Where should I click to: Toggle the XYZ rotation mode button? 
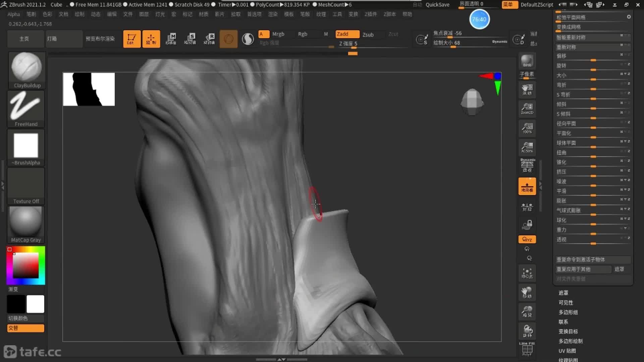tap(527, 239)
